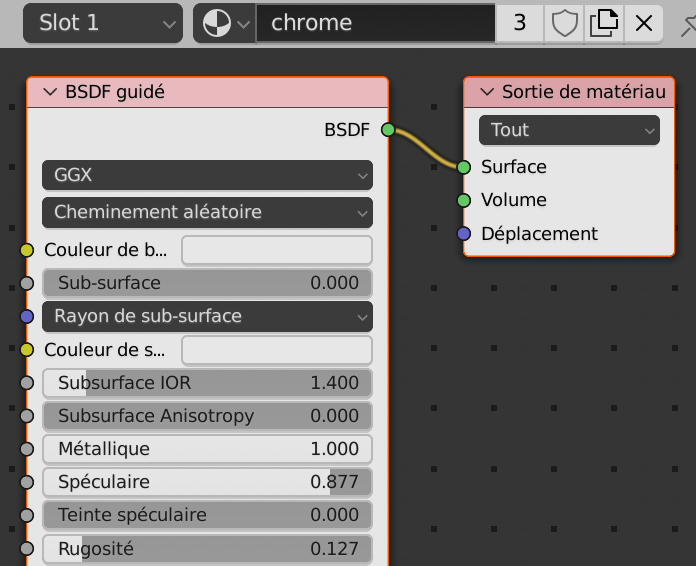Open the Slot 1 dropdown
Screen dimensions: 696x566
[102, 23]
